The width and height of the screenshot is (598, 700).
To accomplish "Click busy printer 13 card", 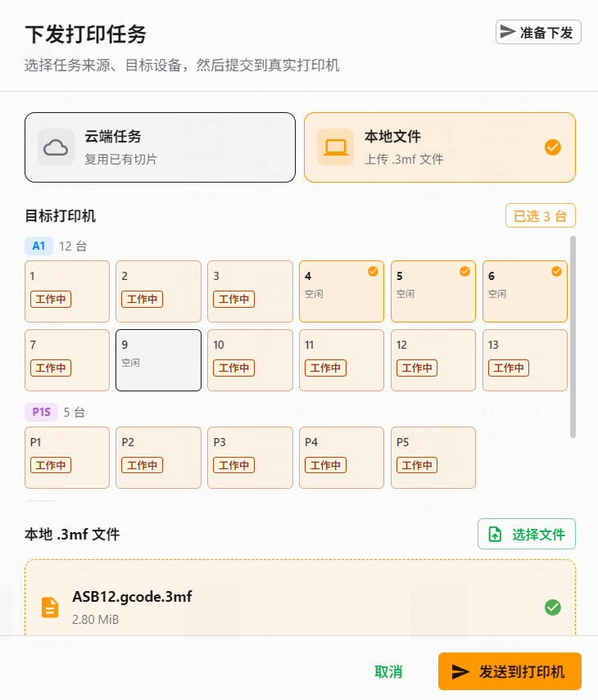I will click(x=525, y=360).
